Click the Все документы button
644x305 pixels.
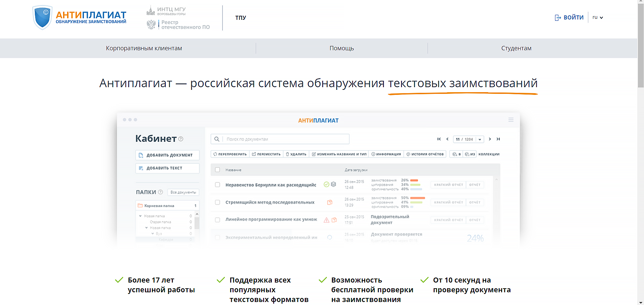coord(183,192)
